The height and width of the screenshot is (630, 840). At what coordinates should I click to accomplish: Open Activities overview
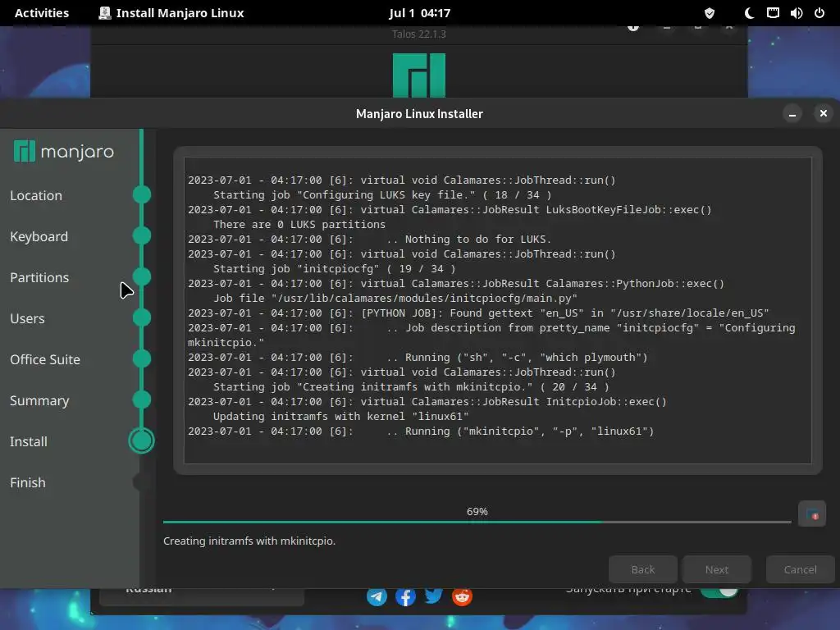[42, 13]
